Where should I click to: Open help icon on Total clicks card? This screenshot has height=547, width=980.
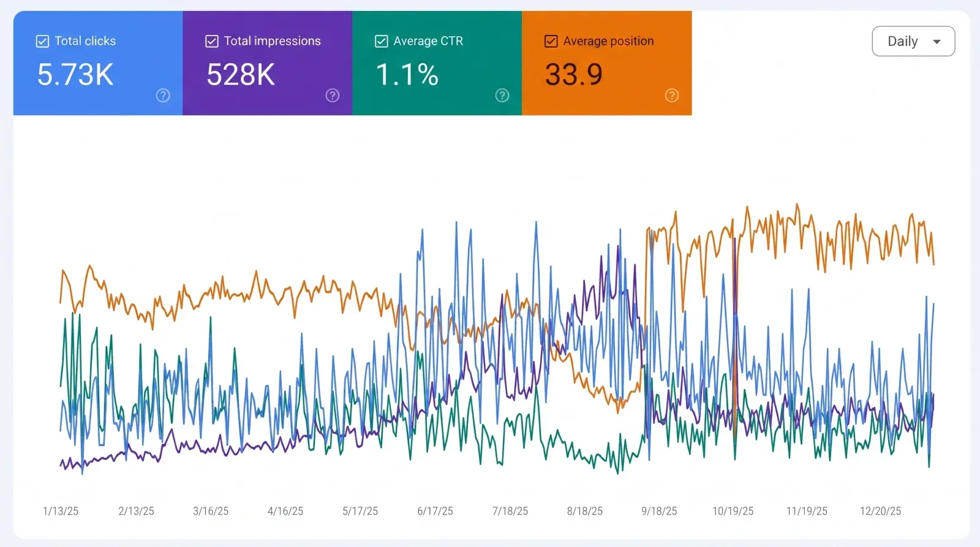pyautogui.click(x=163, y=96)
